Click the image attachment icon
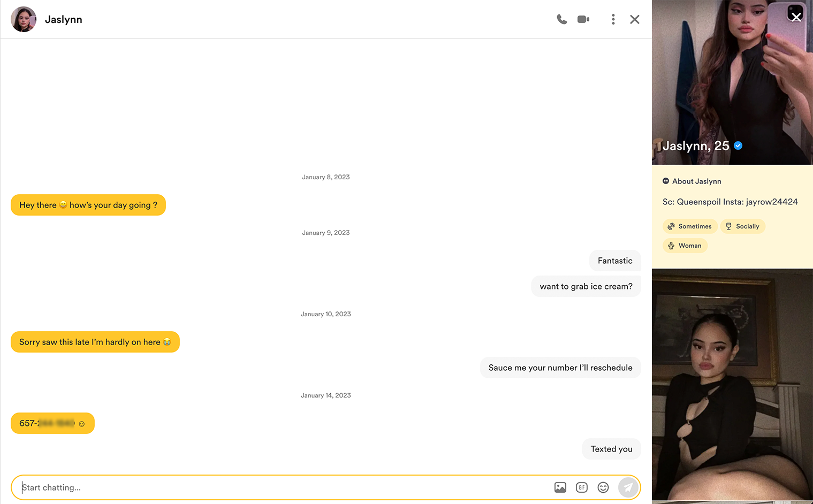This screenshot has width=813, height=504. coord(560,487)
